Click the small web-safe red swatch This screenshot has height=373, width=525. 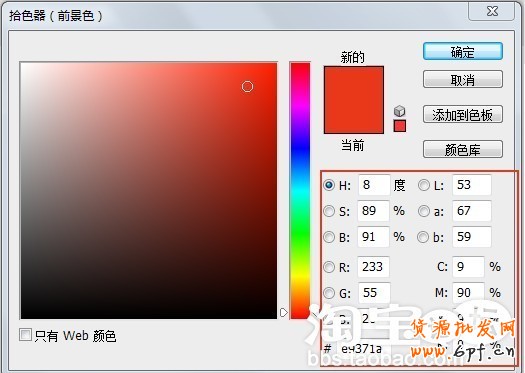(x=399, y=126)
